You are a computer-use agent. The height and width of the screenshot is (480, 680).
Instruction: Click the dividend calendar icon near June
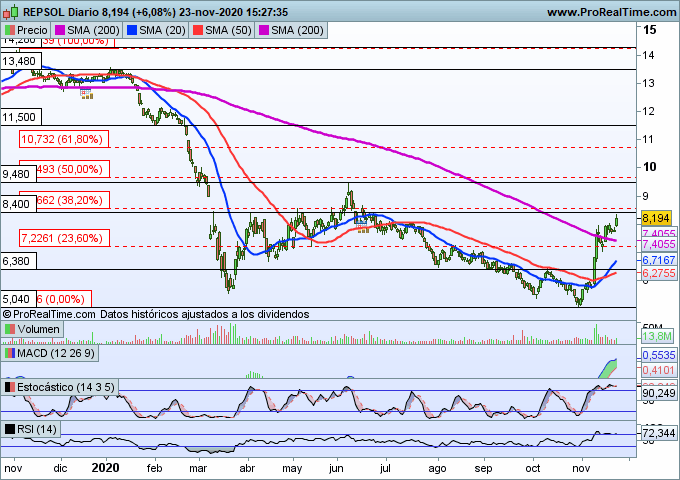coord(362,226)
